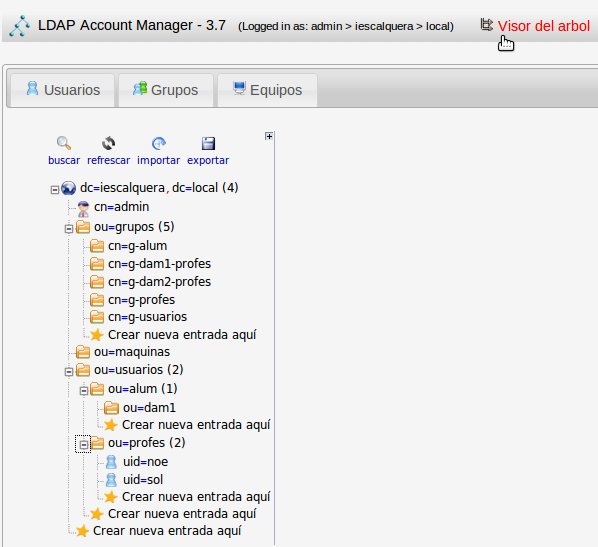The width and height of the screenshot is (598, 547).
Task: Collapse the dc=iescalquera root node
Action: (55, 190)
